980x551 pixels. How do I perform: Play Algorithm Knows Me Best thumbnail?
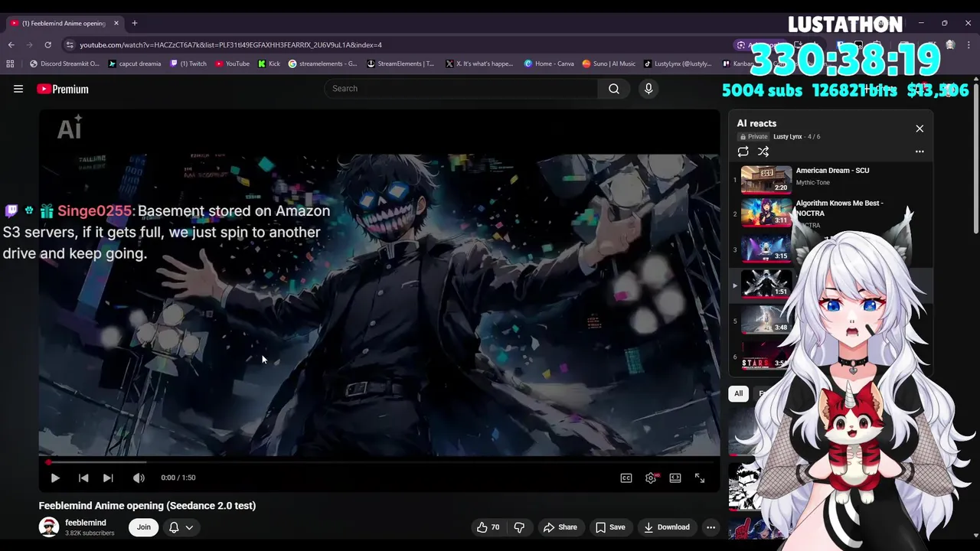coord(766,213)
